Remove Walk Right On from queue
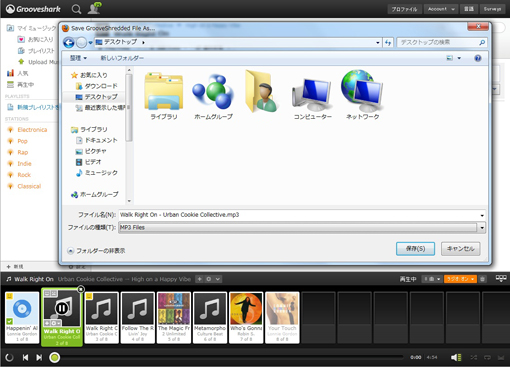 [81, 289]
